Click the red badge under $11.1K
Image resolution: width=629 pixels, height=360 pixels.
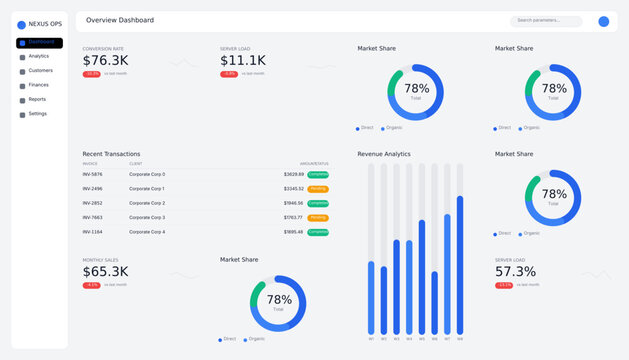pos(229,74)
